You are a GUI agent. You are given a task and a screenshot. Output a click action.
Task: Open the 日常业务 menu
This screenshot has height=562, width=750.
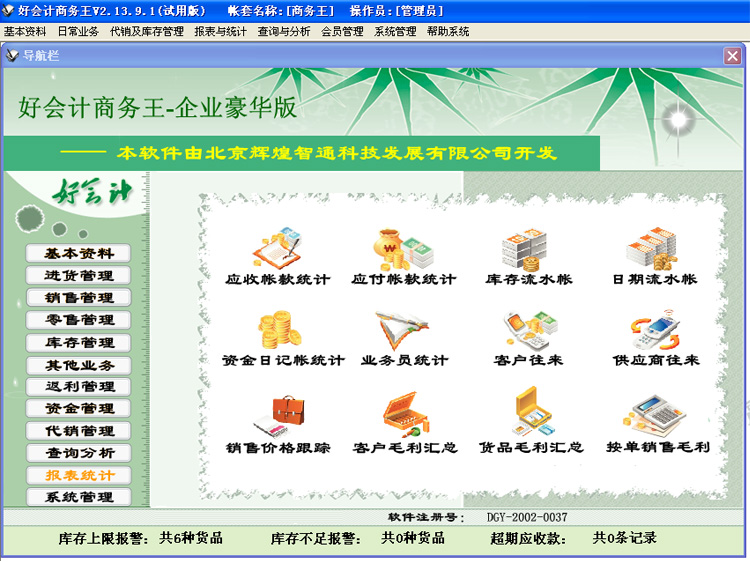(x=78, y=32)
